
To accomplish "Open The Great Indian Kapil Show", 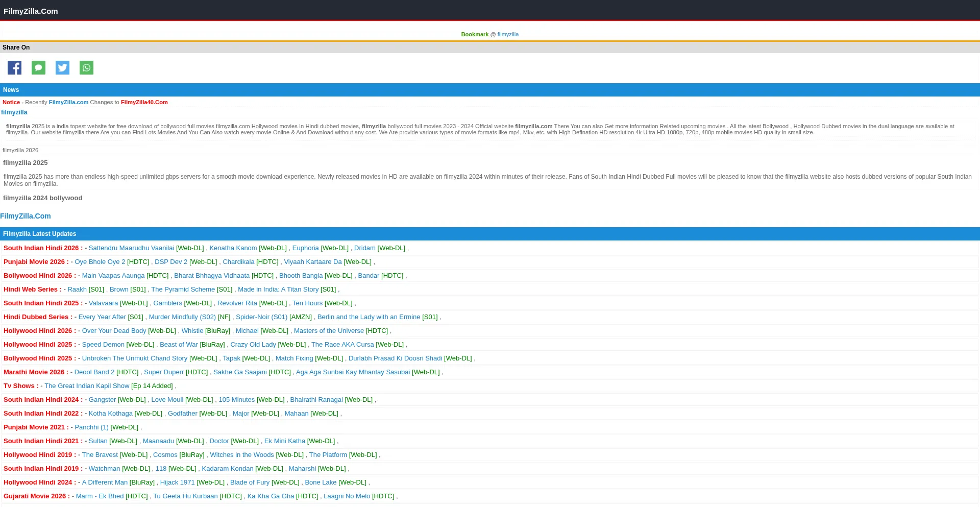I will 87,386.
